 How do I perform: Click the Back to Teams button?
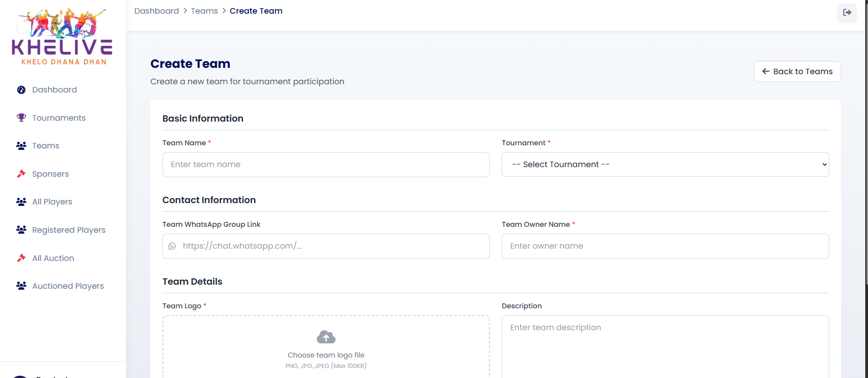(797, 72)
